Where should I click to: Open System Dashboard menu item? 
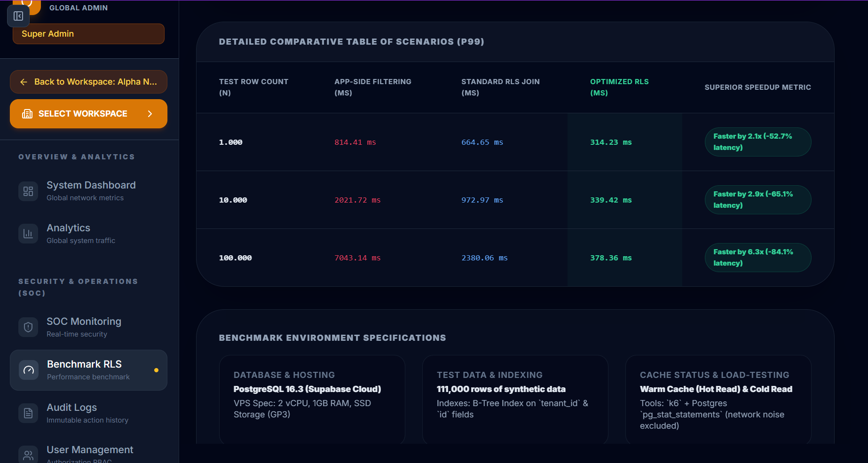(x=88, y=191)
